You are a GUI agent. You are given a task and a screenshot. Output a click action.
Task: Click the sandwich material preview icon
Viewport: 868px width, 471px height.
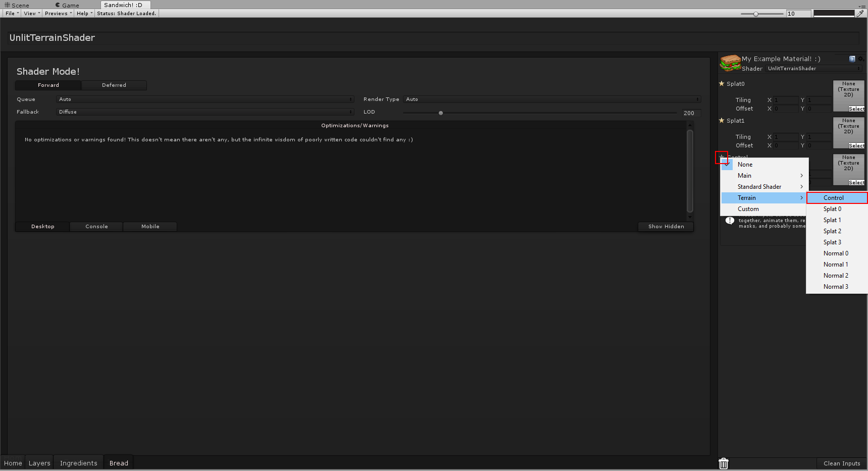[730, 63]
